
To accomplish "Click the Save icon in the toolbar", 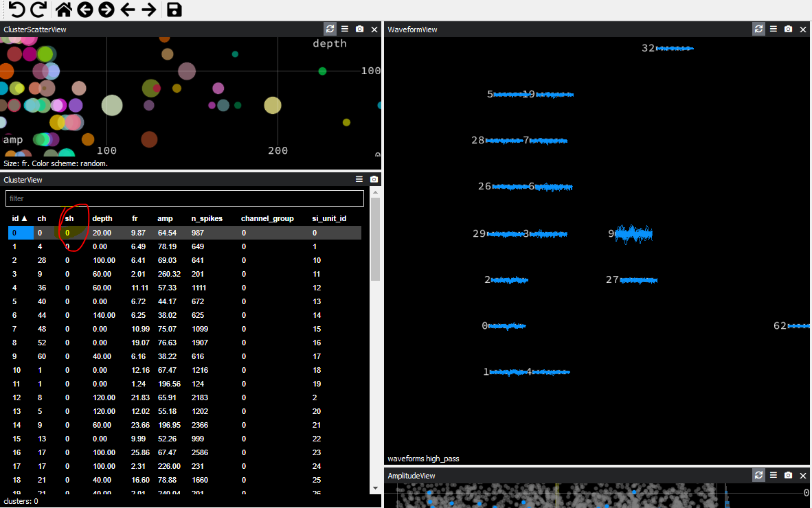I will pos(173,10).
